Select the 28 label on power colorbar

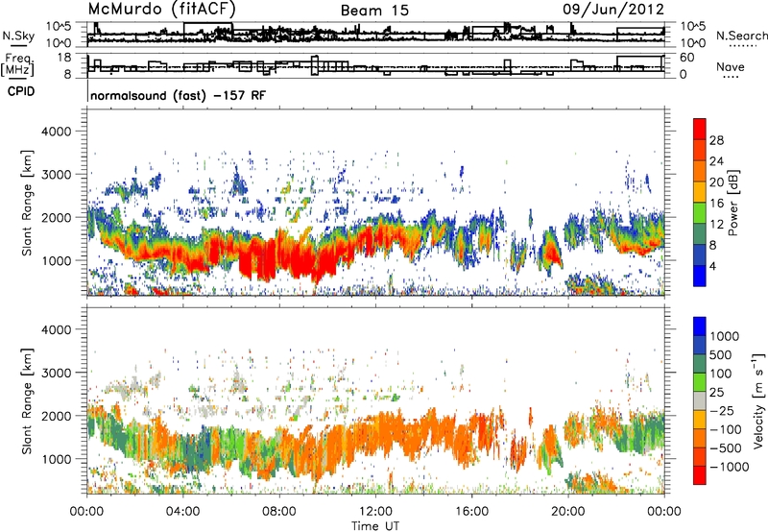coord(716,140)
